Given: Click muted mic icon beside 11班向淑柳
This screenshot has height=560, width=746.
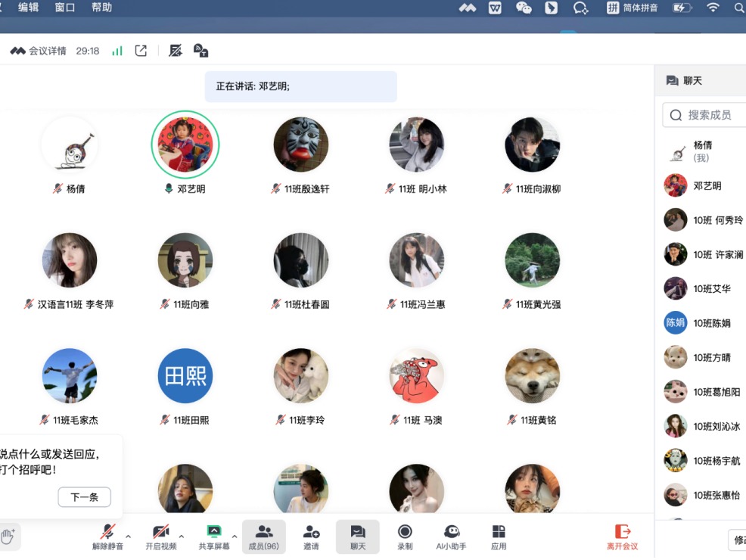Looking at the screenshot, I should tap(507, 188).
